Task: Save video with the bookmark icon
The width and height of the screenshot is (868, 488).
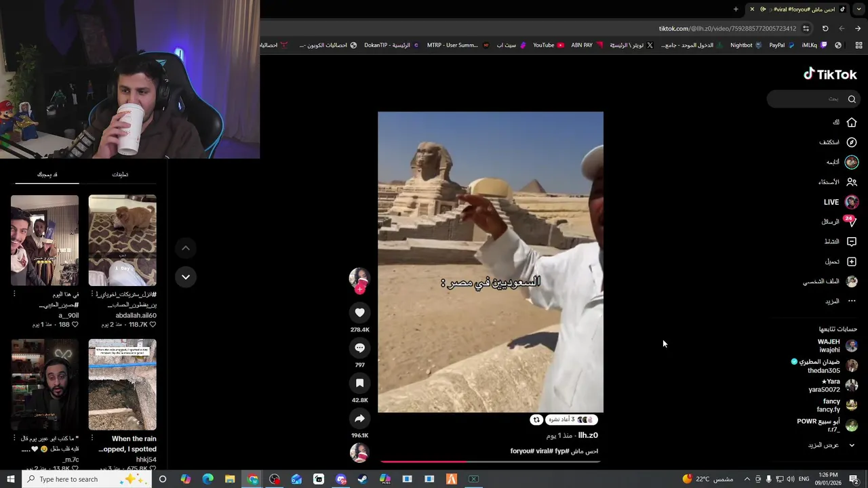Action: pyautogui.click(x=359, y=383)
